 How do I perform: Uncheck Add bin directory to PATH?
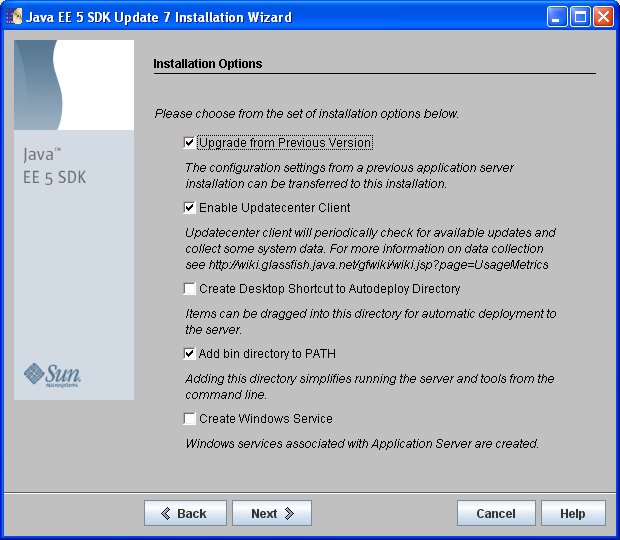pos(189,353)
